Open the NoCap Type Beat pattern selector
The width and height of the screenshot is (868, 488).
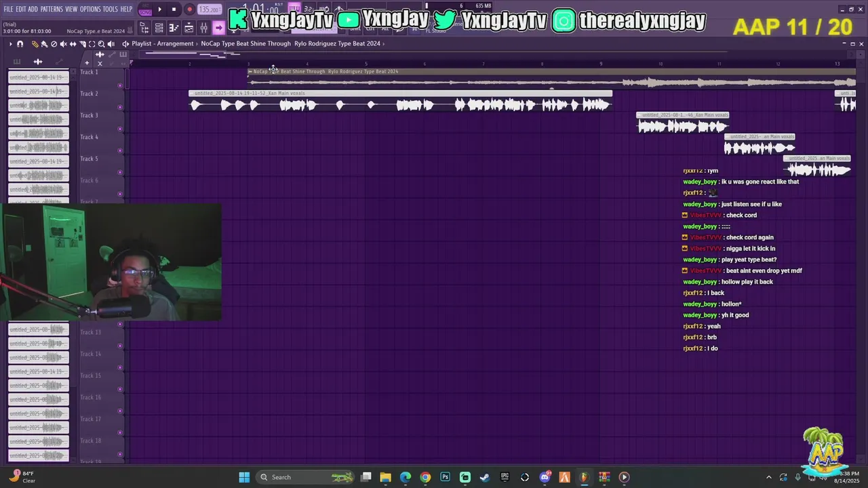tap(290, 43)
